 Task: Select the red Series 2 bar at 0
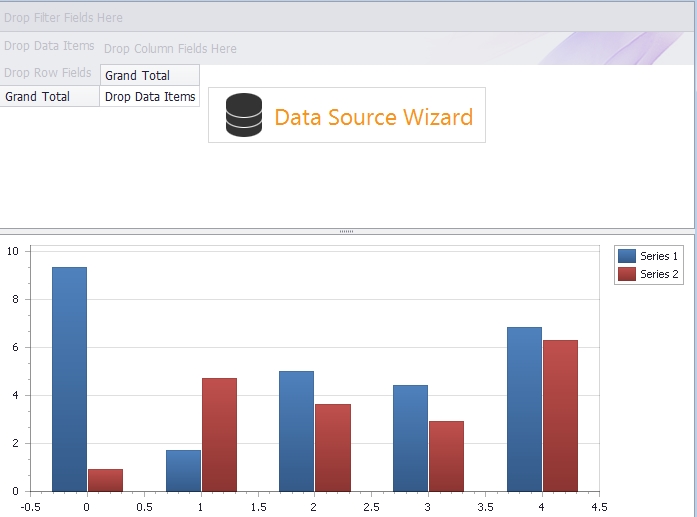[x=105, y=480]
